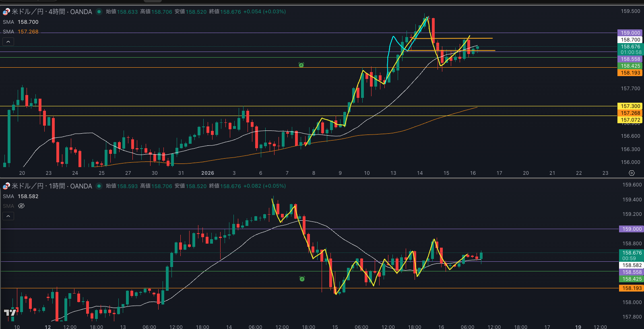The height and width of the screenshot is (329, 644).
Task: Click the 米ドル/円 1時間 symbol title
Action: tap(52, 186)
